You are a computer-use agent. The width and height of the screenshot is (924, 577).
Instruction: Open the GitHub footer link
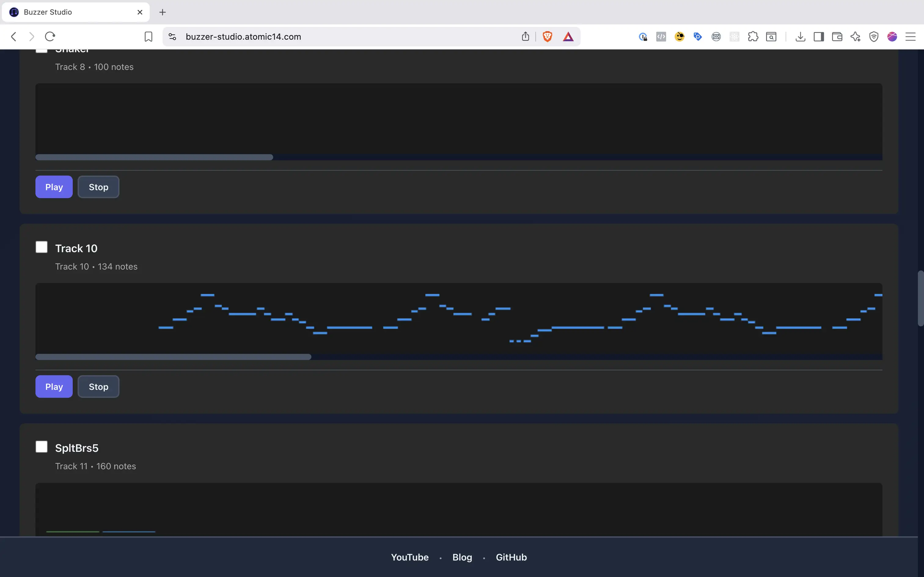pos(511,557)
